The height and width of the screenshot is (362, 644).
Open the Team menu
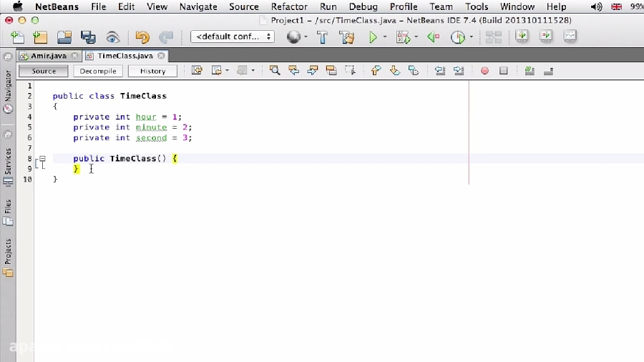(441, 6)
